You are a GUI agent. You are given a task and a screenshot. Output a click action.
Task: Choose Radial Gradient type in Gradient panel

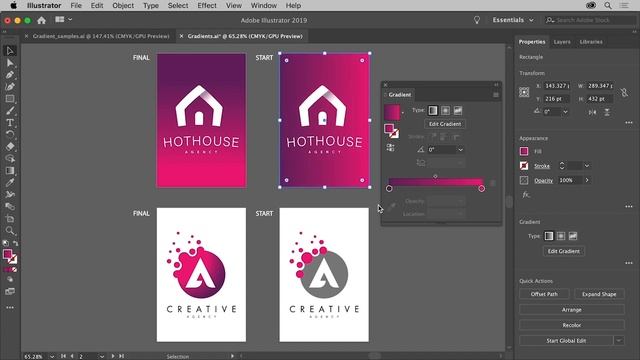pyautogui.click(x=445, y=110)
